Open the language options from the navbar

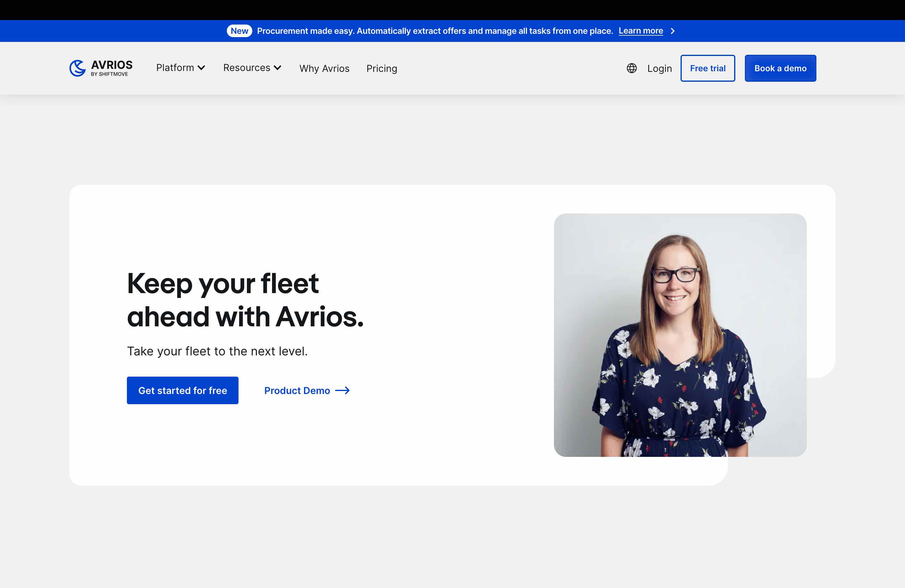[x=631, y=68]
